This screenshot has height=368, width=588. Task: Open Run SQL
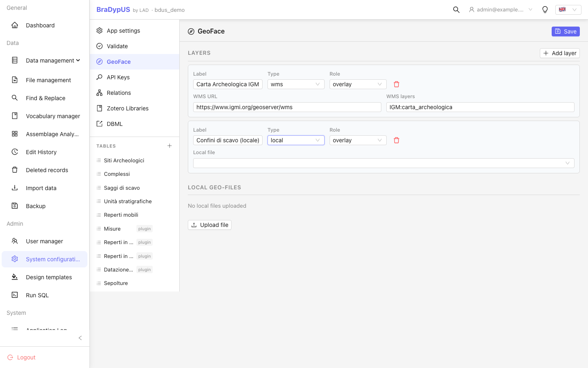pyautogui.click(x=45, y=295)
